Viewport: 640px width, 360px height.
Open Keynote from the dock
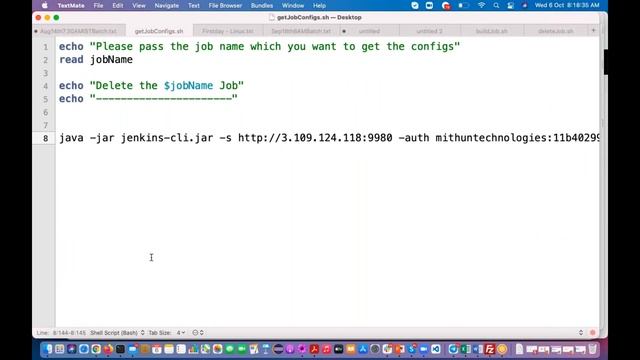coord(266,349)
